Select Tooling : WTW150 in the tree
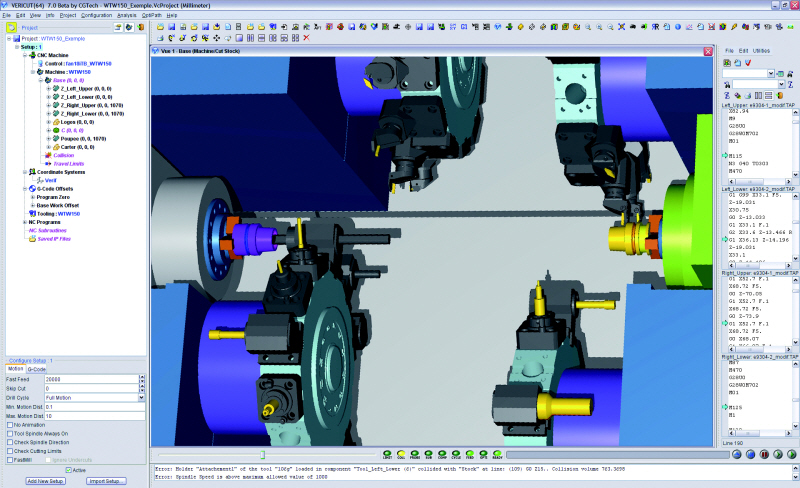The width and height of the screenshot is (800, 488). [59, 213]
